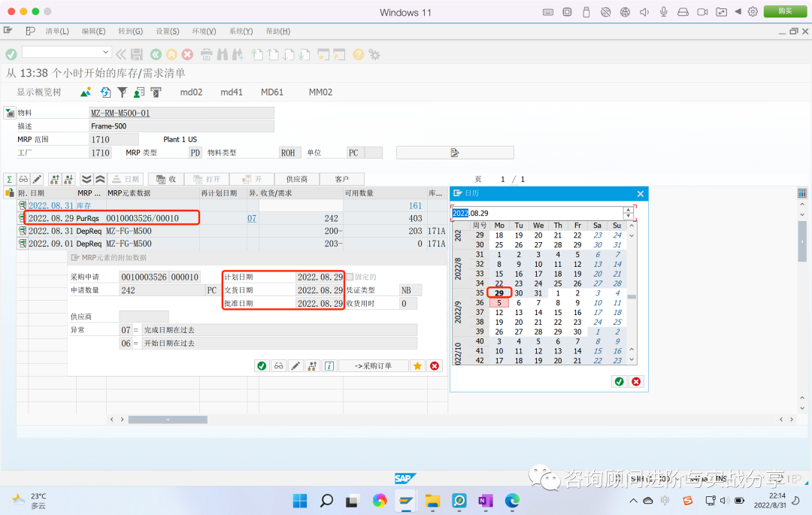The width and height of the screenshot is (812, 515).
Task: Open the 帮助(H) menu
Action: pos(278,31)
